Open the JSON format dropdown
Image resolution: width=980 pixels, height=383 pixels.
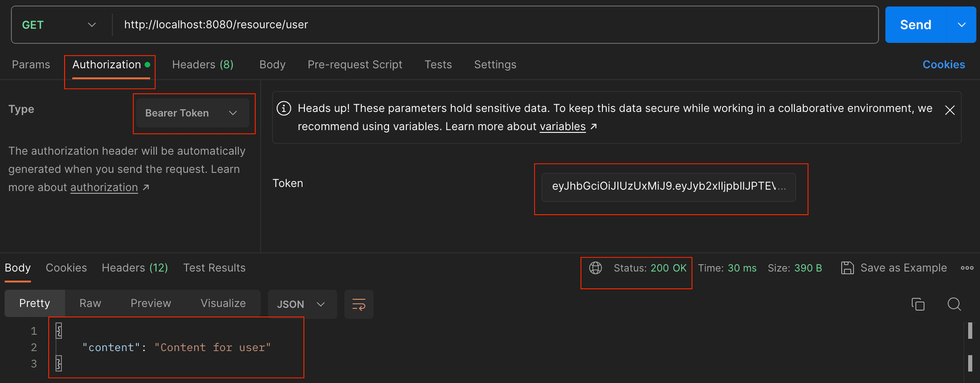pyautogui.click(x=302, y=305)
